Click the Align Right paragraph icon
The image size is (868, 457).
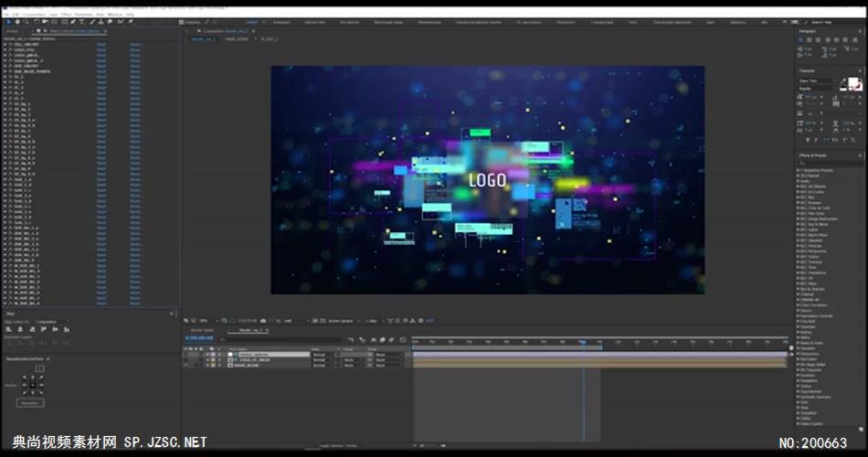pos(818,40)
